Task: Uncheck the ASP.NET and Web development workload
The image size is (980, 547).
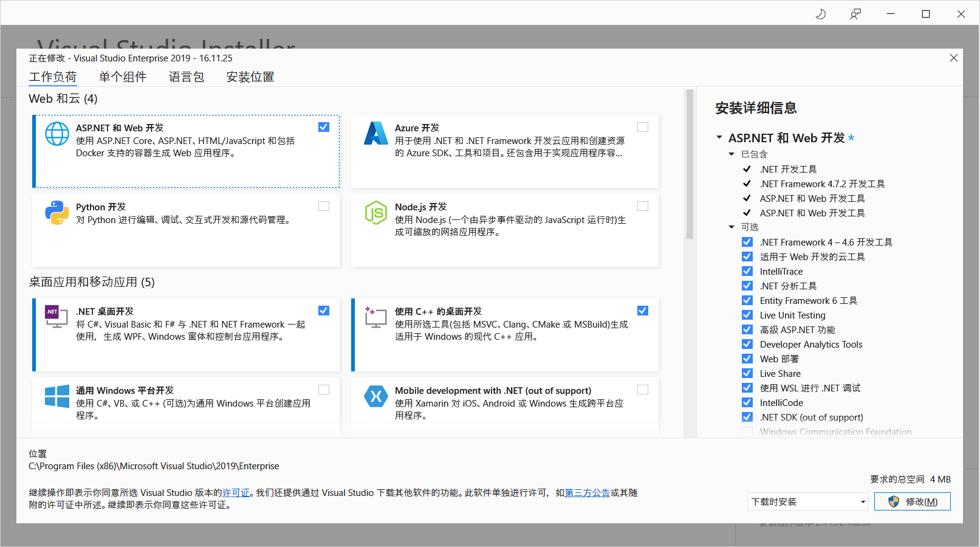Action: point(324,127)
